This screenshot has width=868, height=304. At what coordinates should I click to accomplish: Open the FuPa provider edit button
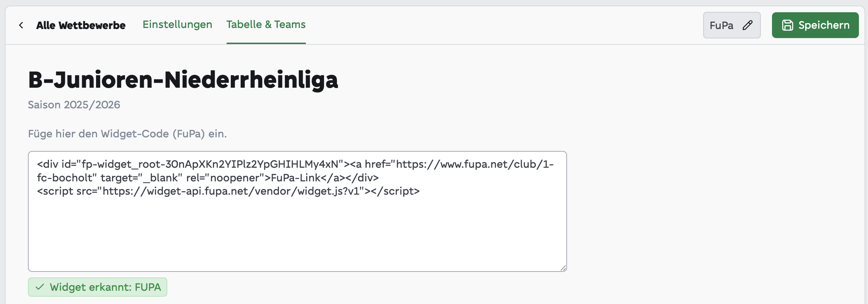pyautogui.click(x=732, y=25)
